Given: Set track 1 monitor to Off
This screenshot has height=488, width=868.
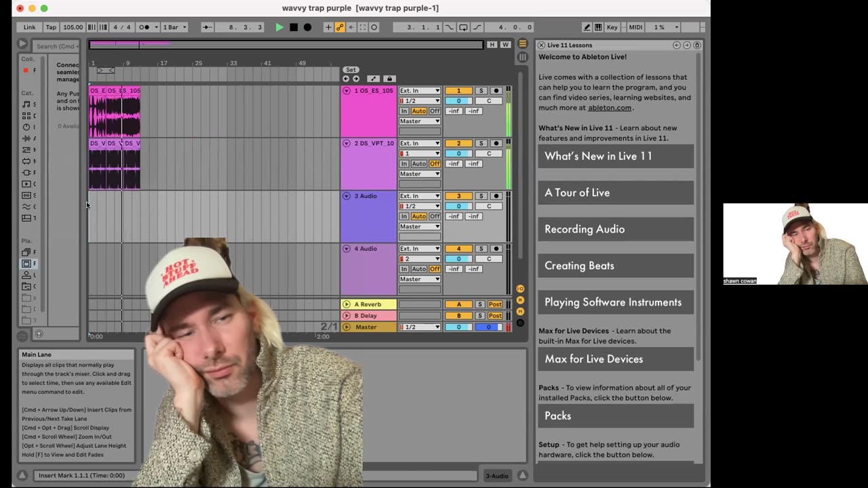Looking at the screenshot, I should 435,111.
